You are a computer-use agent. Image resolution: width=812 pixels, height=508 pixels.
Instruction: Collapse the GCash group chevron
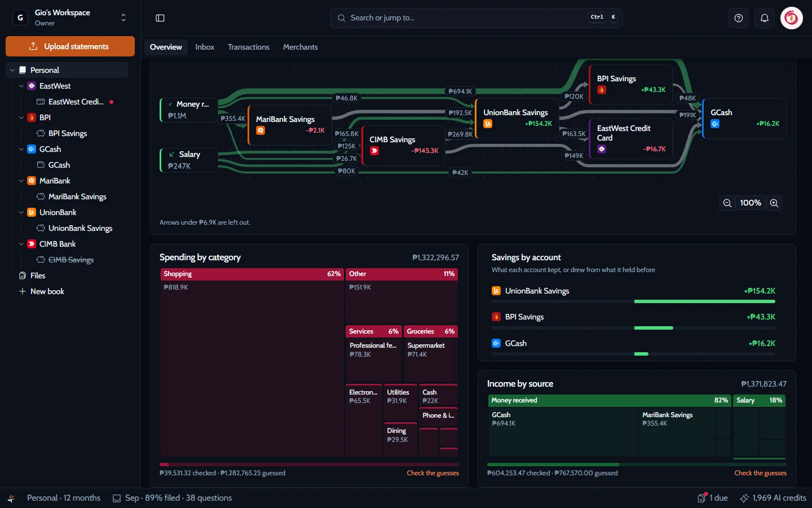21,149
